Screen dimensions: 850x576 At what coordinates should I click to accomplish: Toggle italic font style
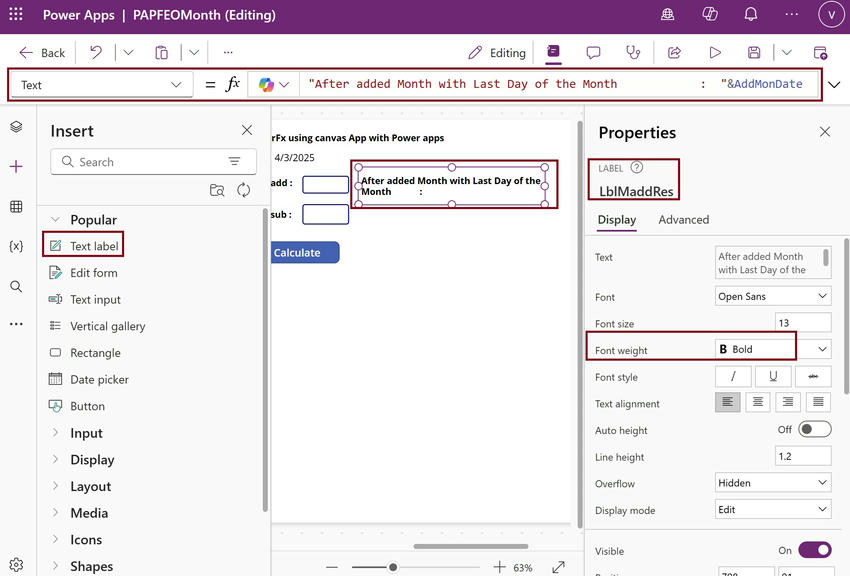tap(733, 376)
